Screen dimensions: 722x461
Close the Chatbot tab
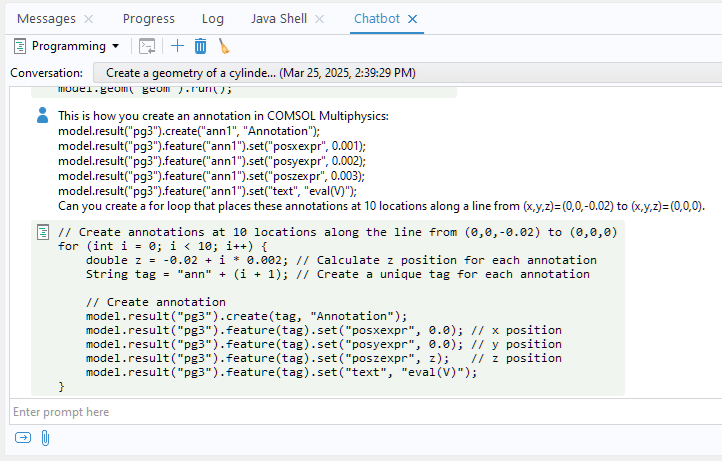(x=412, y=19)
